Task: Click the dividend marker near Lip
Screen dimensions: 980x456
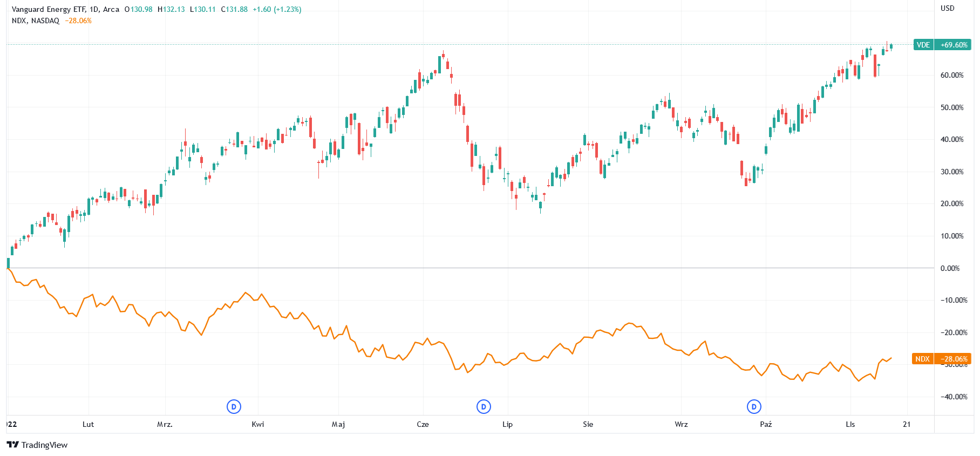Action: [x=484, y=406]
